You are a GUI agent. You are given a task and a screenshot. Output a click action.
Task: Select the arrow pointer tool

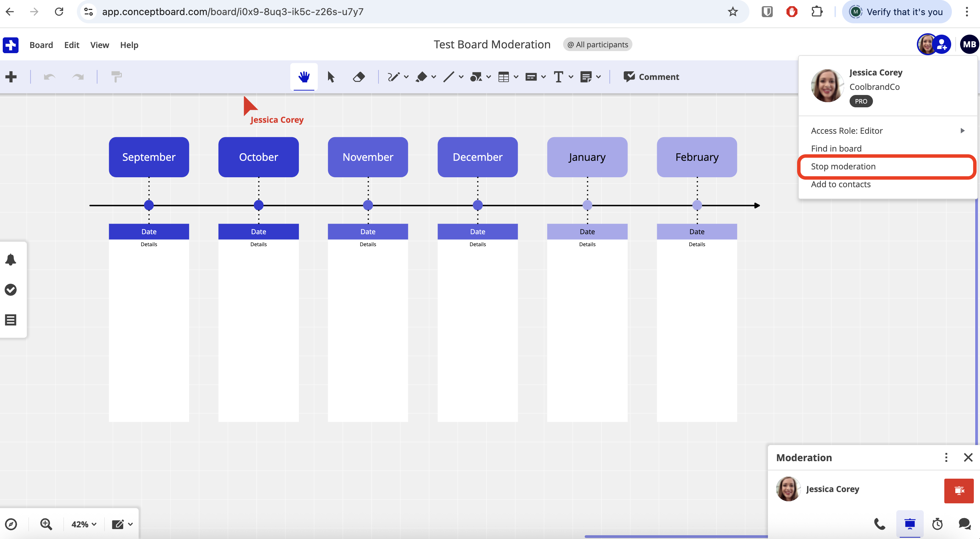tap(331, 77)
